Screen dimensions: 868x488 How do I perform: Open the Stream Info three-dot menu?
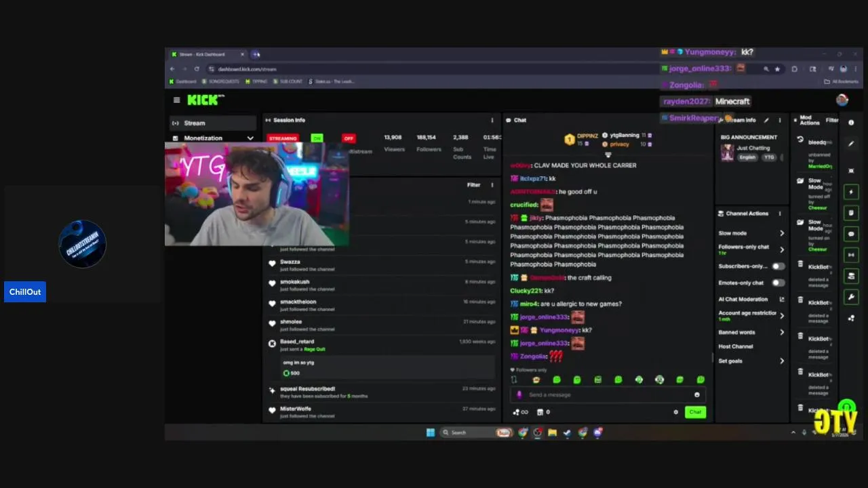pos(780,120)
